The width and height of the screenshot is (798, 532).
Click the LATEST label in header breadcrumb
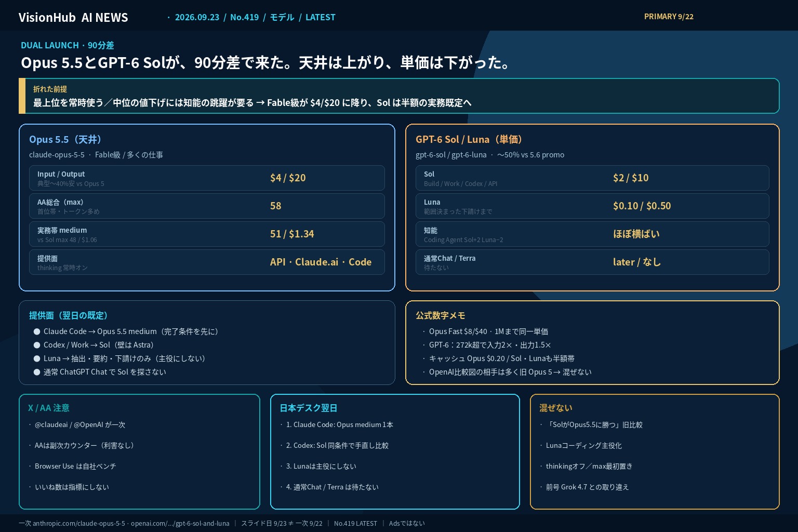click(320, 17)
